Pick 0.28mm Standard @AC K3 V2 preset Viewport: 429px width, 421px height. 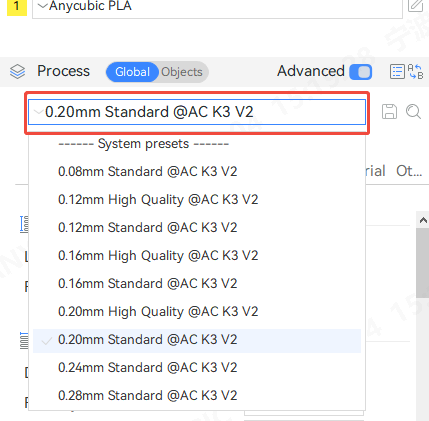(197, 396)
